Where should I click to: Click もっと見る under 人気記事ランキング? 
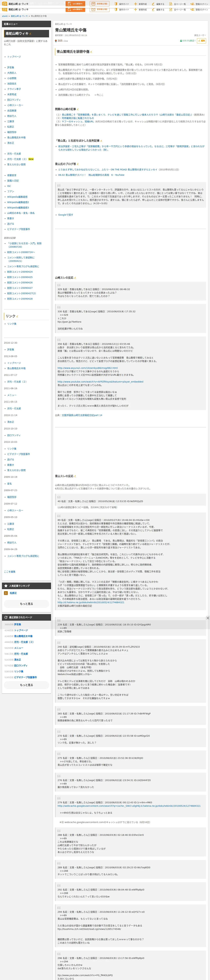[x=26, y=604]
